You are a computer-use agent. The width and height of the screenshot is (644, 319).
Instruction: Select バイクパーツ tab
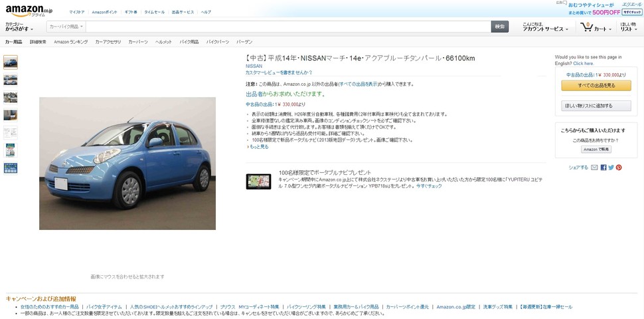218,42
